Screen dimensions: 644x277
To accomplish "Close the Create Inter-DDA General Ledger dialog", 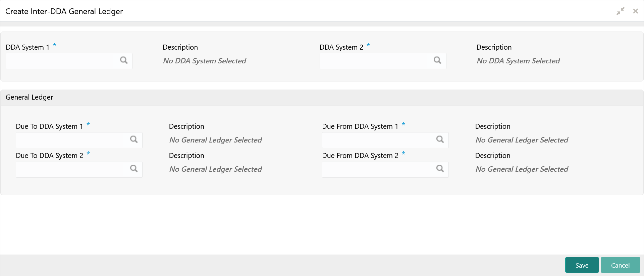I will pos(635,11).
